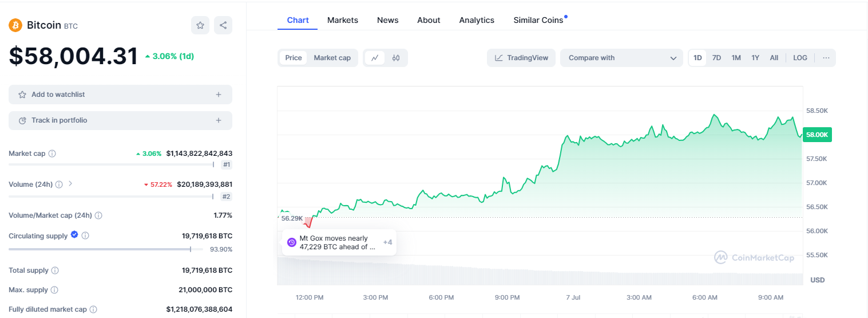
Task: Click the plus on Add to watchlist
Action: [x=219, y=95]
